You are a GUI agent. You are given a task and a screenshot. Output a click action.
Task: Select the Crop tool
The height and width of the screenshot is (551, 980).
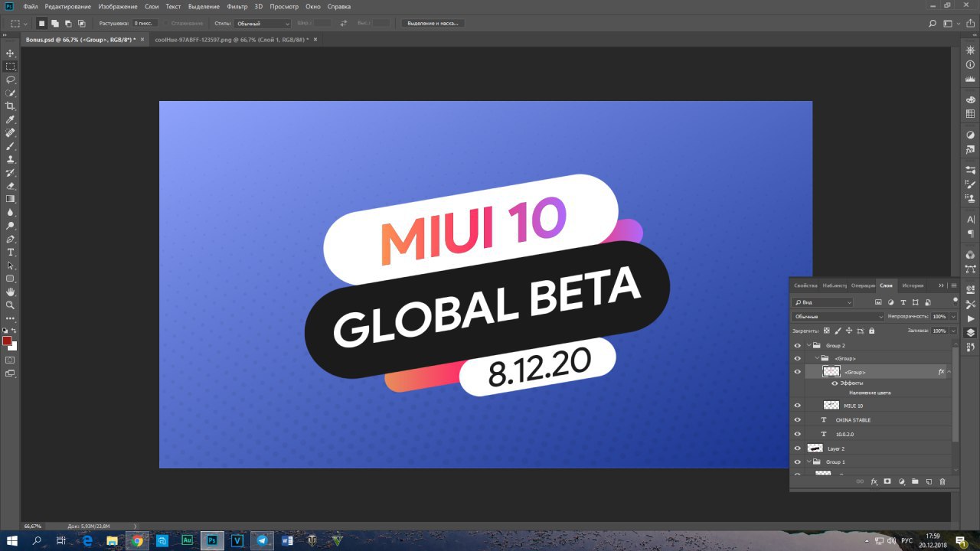coord(11,106)
